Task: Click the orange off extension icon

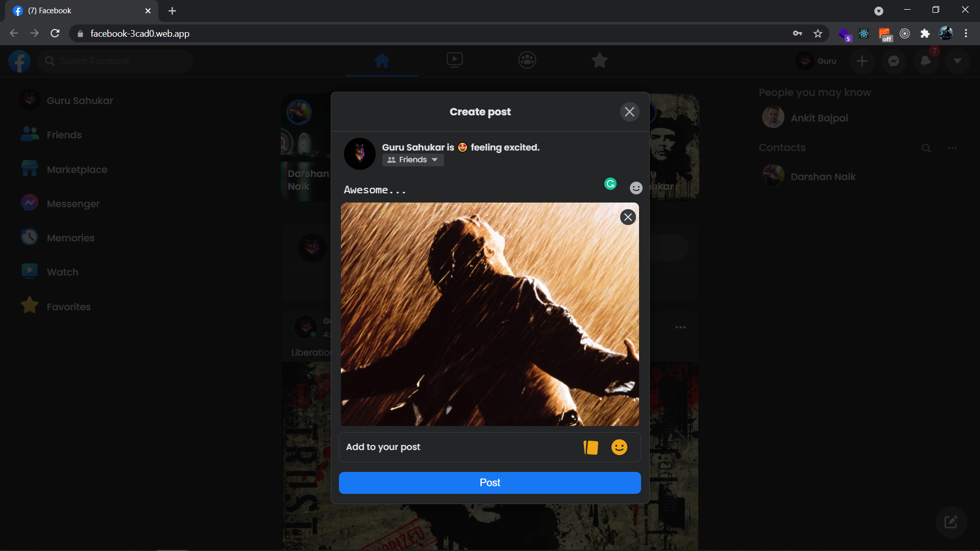Action: coord(885,34)
